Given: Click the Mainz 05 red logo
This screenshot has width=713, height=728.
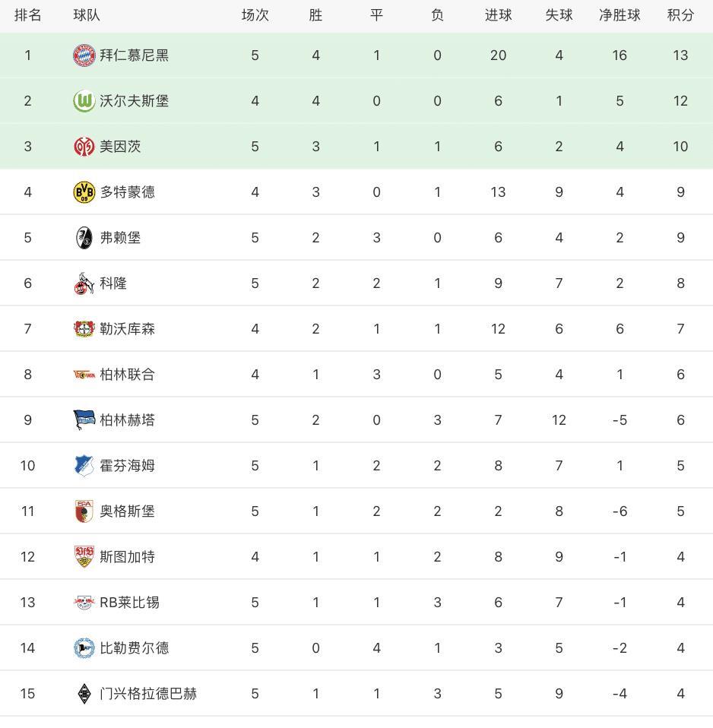Looking at the screenshot, I should (x=84, y=146).
